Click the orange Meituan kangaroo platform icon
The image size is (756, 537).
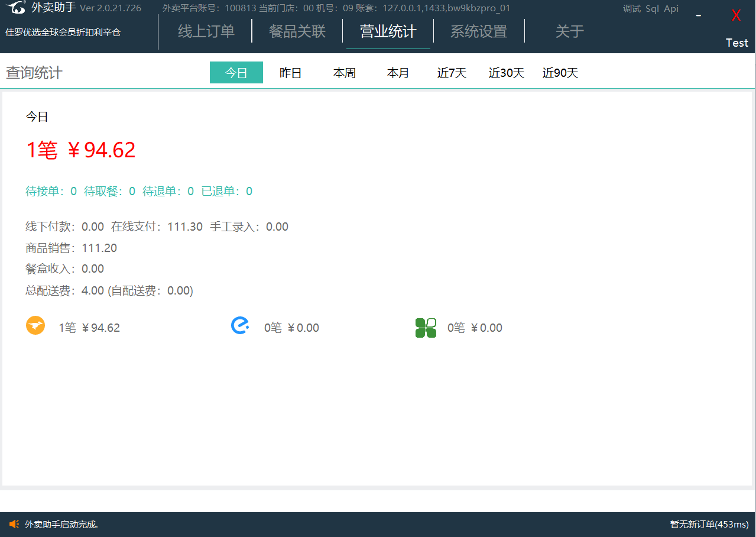click(35, 326)
